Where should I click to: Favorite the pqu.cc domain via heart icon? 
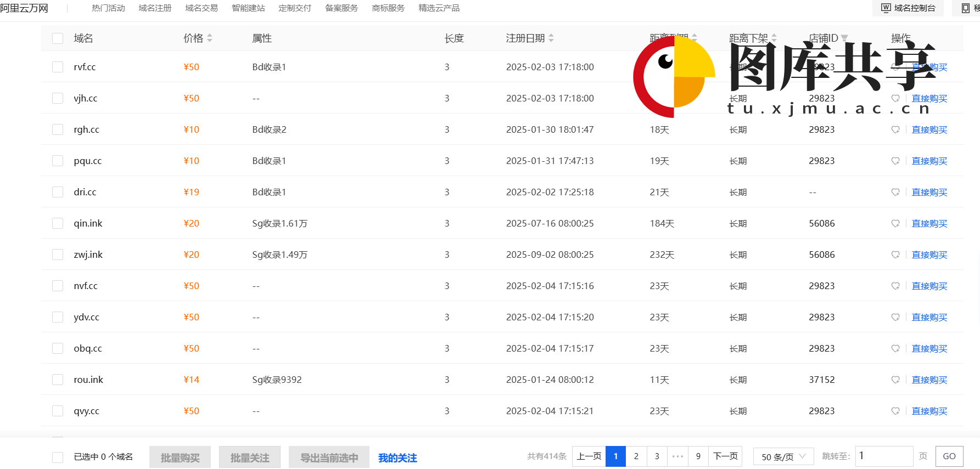(895, 161)
